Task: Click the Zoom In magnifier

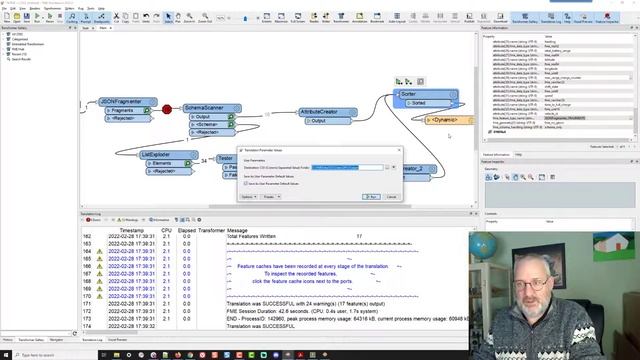Action: tap(189, 17)
